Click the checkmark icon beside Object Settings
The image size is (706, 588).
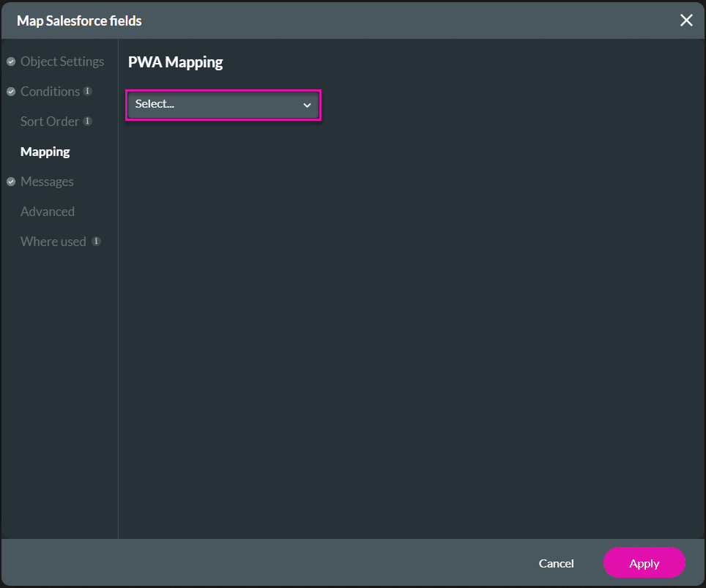10,62
